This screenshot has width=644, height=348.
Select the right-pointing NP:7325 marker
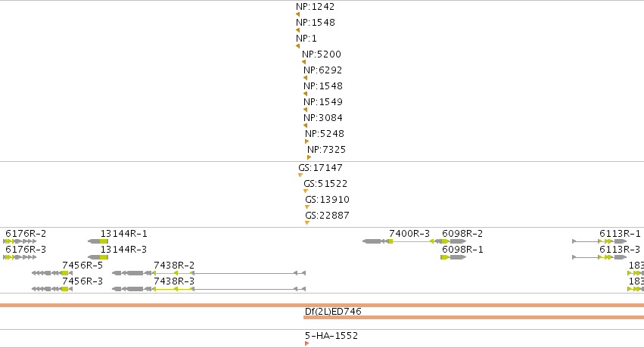310,157
